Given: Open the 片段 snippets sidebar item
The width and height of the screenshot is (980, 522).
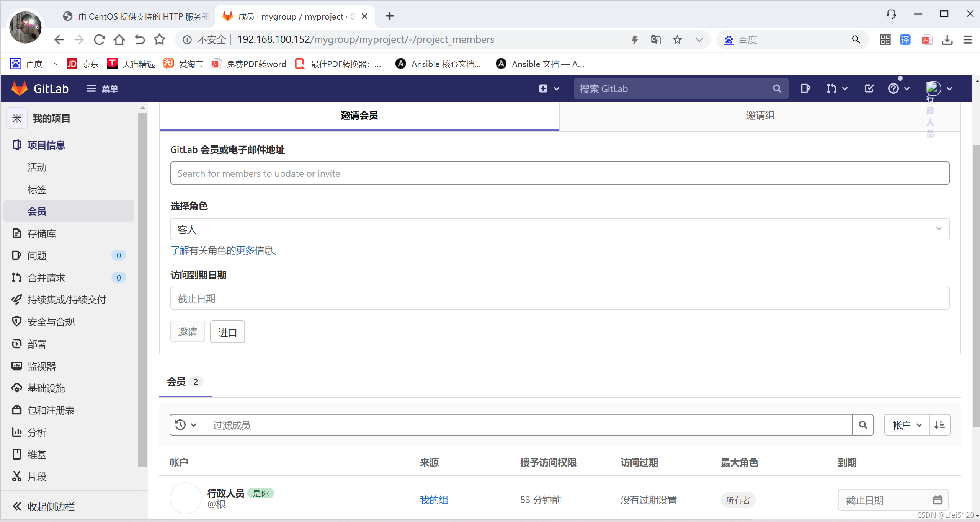Looking at the screenshot, I should pos(37,476).
